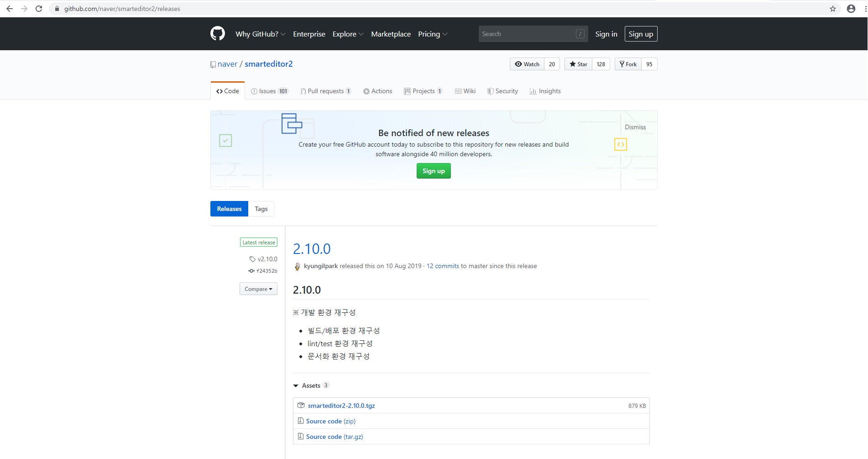Open the Pull requests tab
The width and height of the screenshot is (868, 459).
tap(326, 91)
